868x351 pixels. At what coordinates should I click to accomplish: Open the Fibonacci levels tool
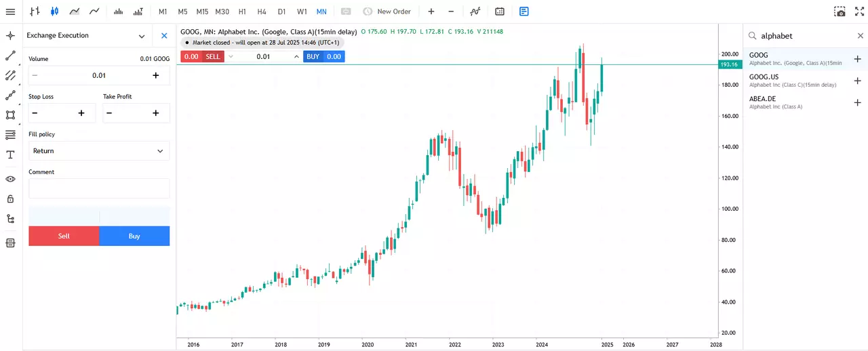coord(10,135)
